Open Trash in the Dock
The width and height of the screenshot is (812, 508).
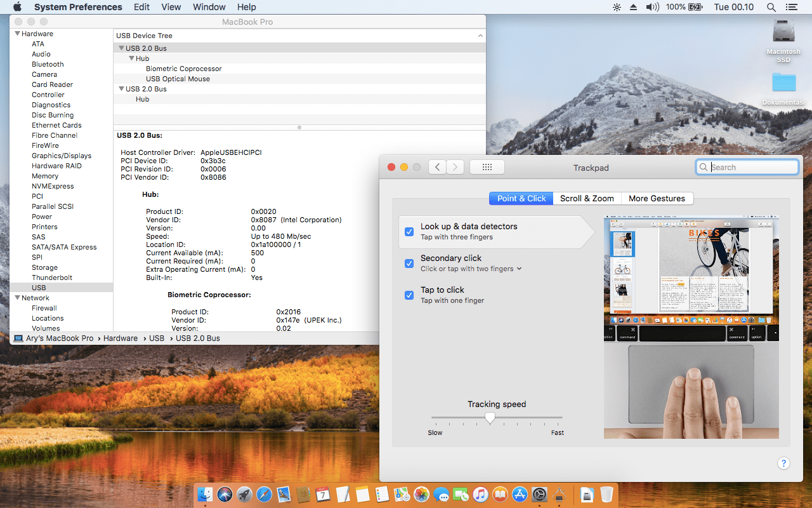point(606,494)
